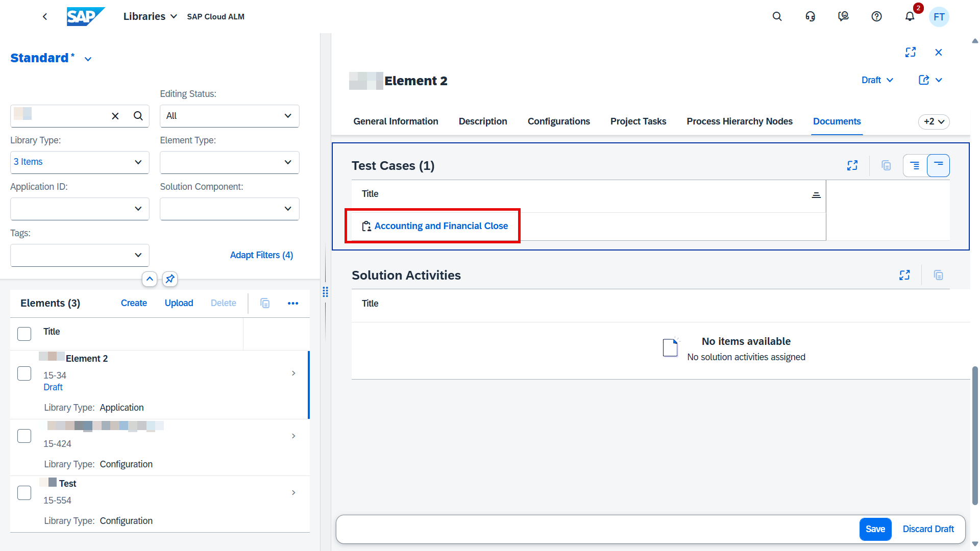Select all elements via header checkbox
The height and width of the screenshot is (551, 980).
24,334
